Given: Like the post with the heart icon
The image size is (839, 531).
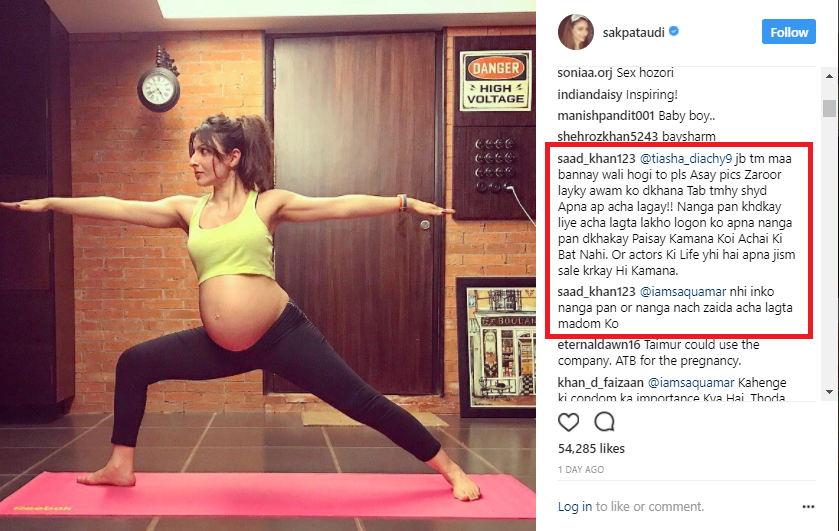Looking at the screenshot, I should tap(568, 422).
